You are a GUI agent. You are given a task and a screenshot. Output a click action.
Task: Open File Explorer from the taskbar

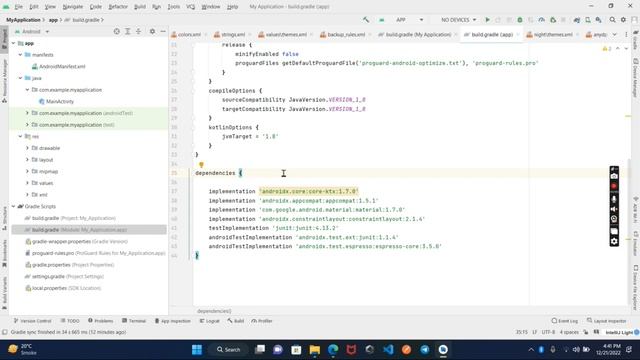[315, 350]
